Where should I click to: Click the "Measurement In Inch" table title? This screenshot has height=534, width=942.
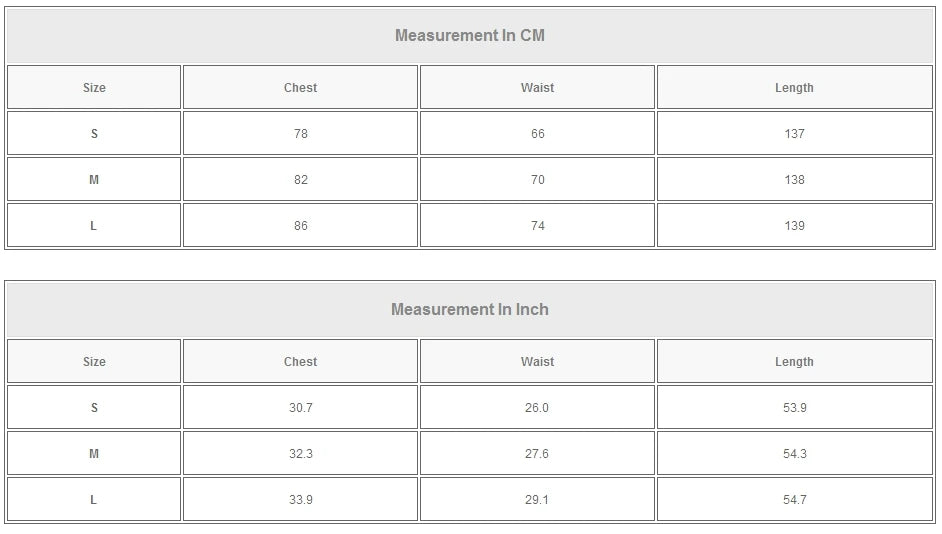[470, 310]
